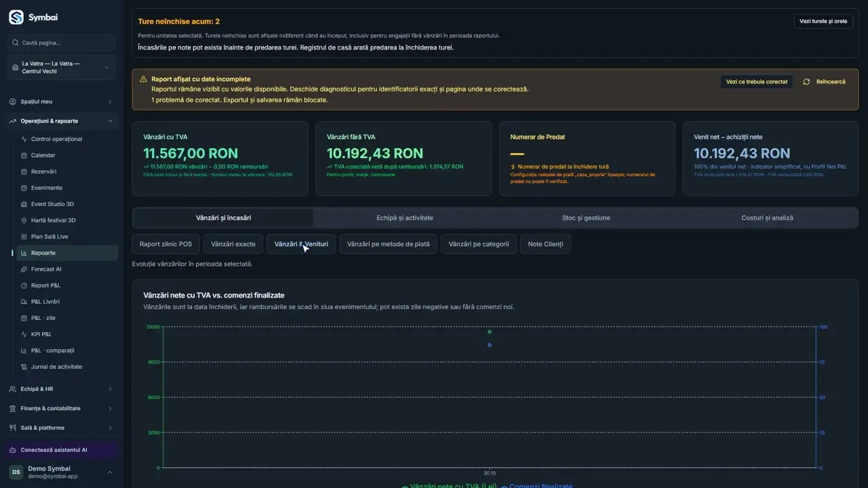Open Jurnal de activitate
Viewport: 868px width, 488px height.
click(x=67, y=367)
